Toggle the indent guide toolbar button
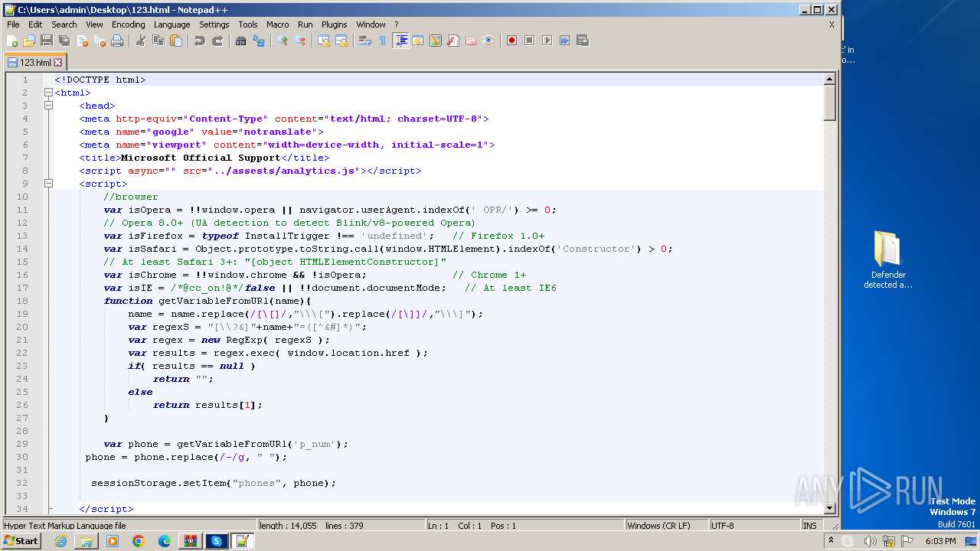Screen dimensions: 980x551 pyautogui.click(x=400, y=41)
